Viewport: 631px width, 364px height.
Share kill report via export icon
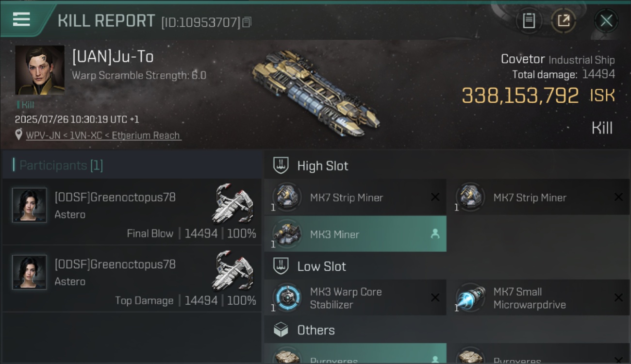(x=564, y=21)
